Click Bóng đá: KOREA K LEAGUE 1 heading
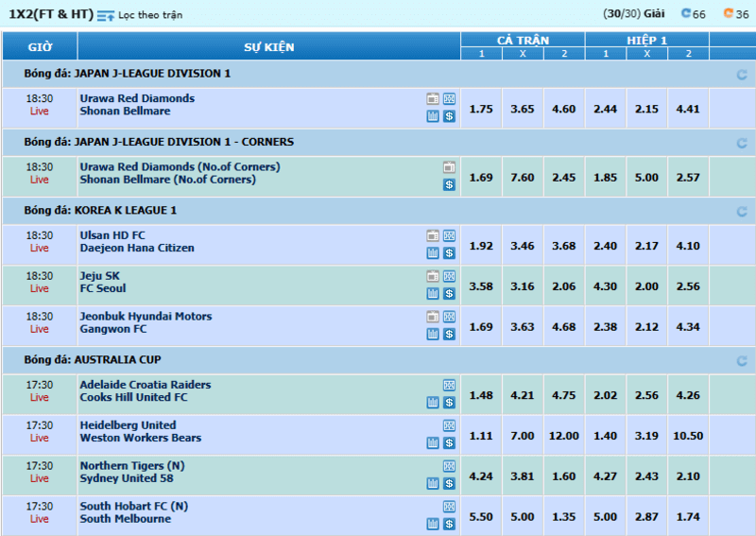756x536 pixels. coord(100,211)
